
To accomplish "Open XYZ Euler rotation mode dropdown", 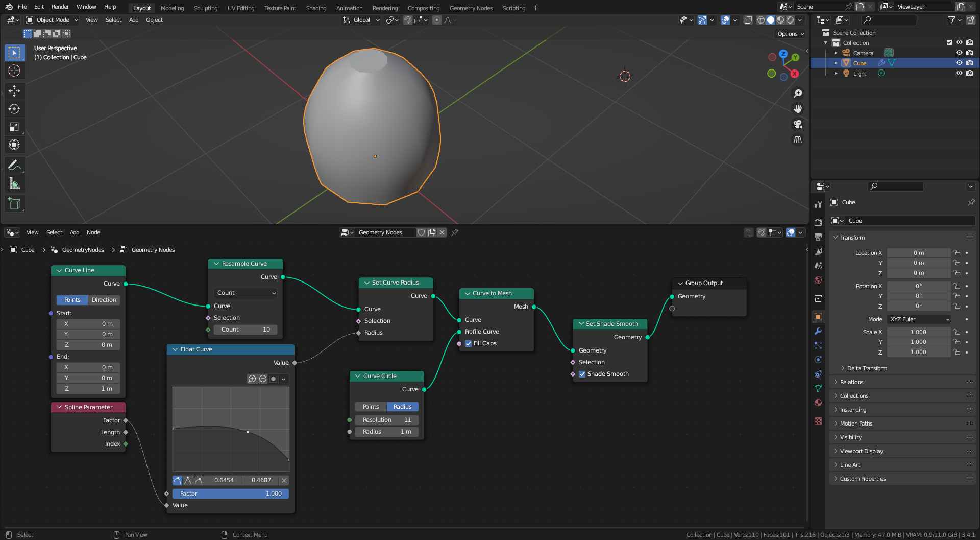I will coord(919,319).
